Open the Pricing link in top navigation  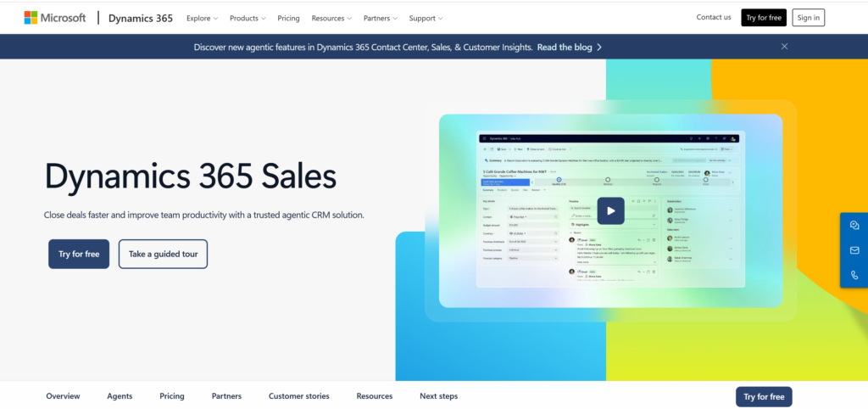tap(288, 19)
